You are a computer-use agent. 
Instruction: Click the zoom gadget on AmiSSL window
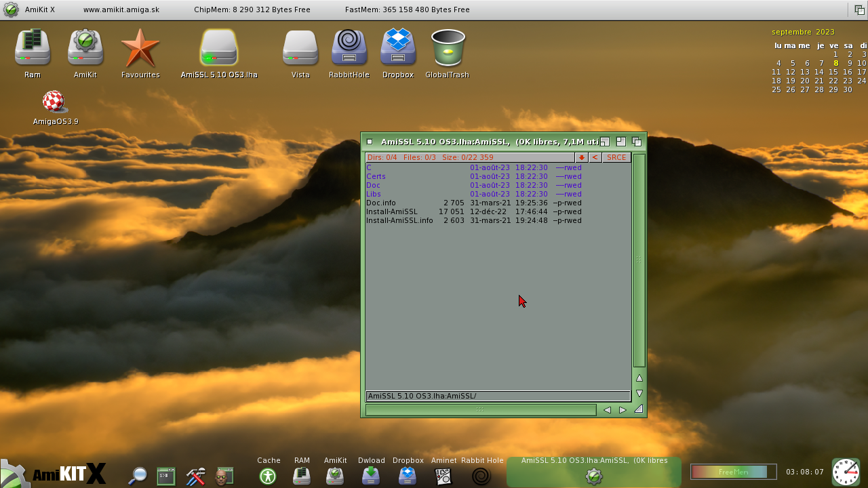(x=620, y=142)
